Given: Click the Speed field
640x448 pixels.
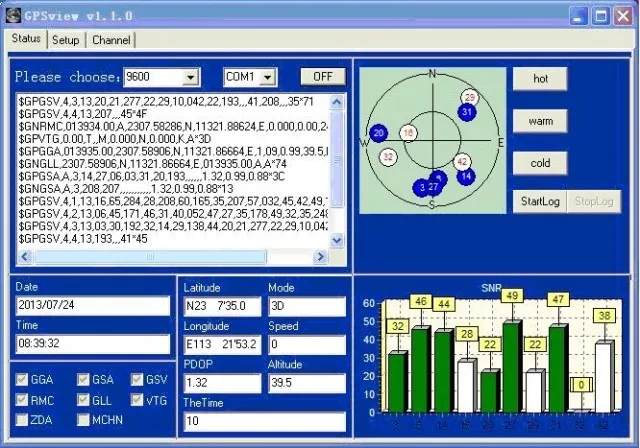Looking at the screenshot, I should pyautogui.click(x=307, y=345).
